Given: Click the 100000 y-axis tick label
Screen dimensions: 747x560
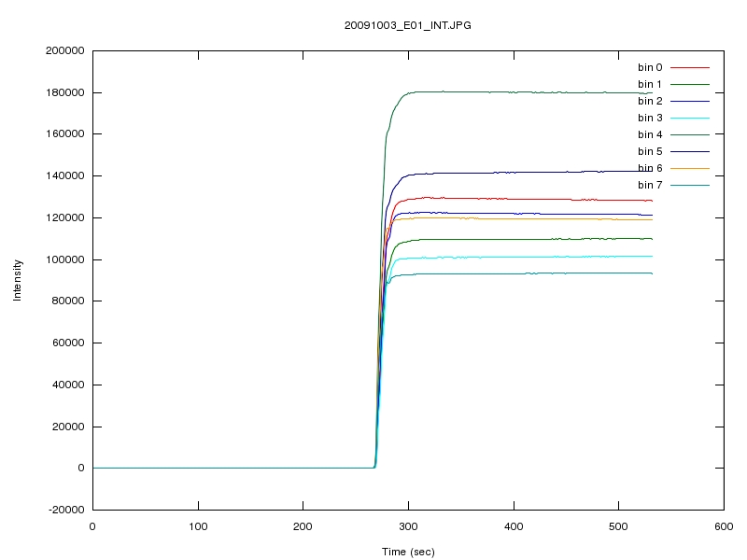Looking at the screenshot, I should [x=64, y=259].
